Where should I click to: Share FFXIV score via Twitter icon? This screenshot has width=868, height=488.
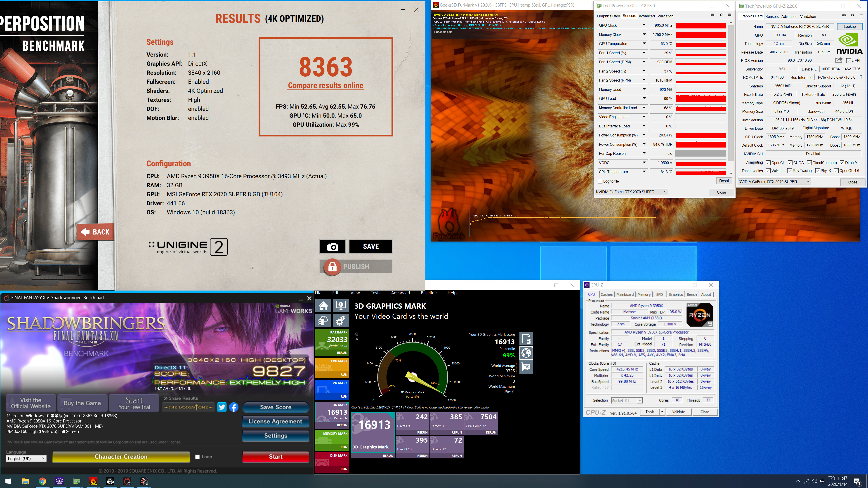click(x=222, y=407)
